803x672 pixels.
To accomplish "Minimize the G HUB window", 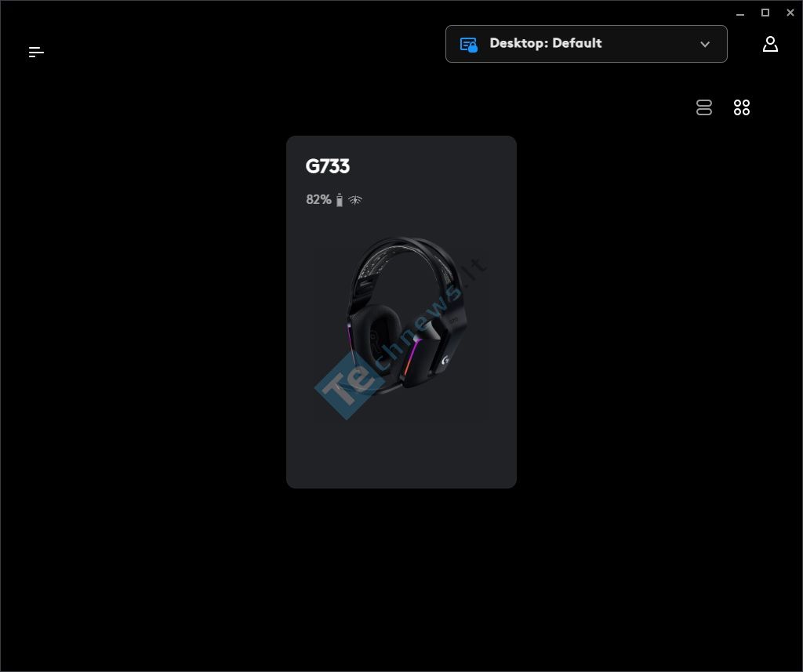I will pyautogui.click(x=740, y=14).
